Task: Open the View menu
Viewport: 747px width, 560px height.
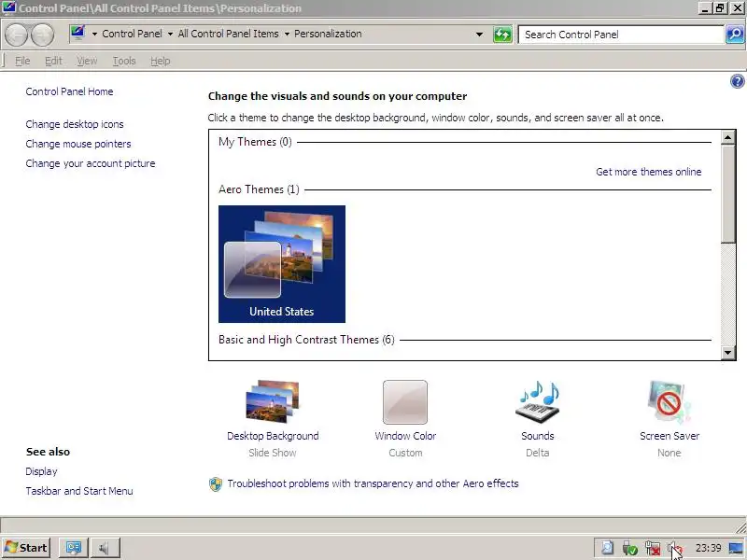Action: pos(87,61)
